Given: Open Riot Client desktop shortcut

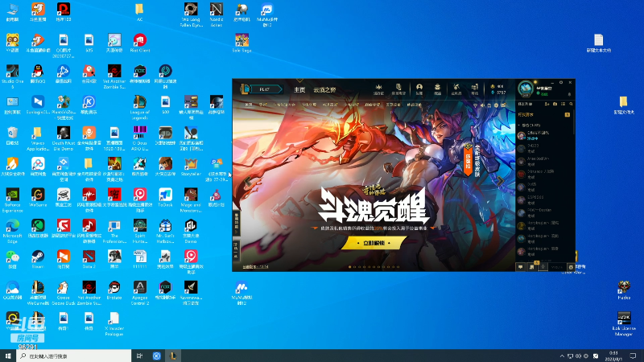Looking at the screenshot, I should [x=139, y=43].
